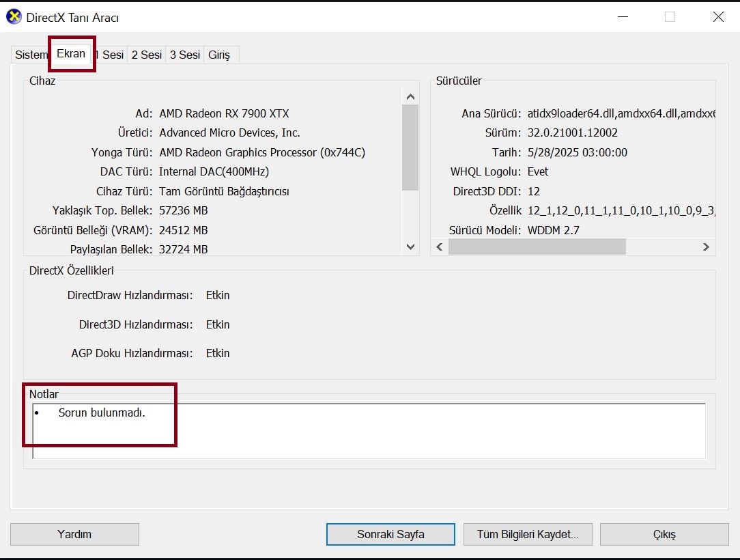Viewport: 740px width, 560px height.
Task: Click the Ana Sürücü dll list value
Action: click(621, 113)
